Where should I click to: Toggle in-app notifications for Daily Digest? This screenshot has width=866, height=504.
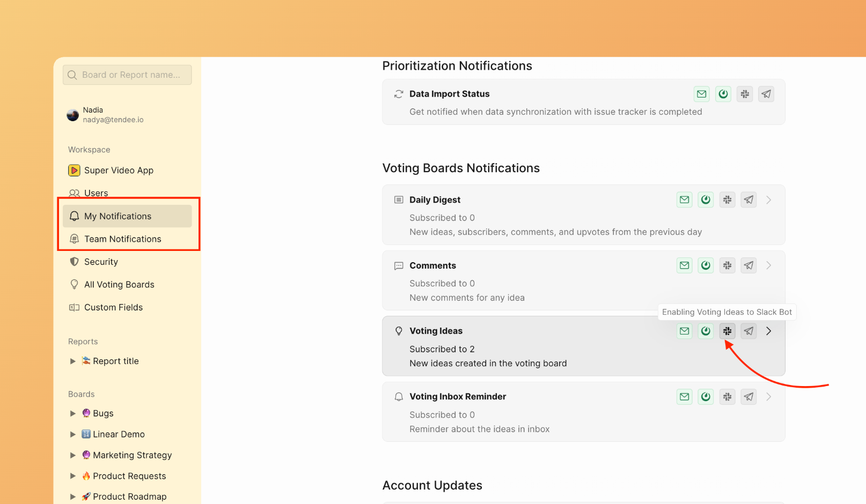[x=706, y=199]
